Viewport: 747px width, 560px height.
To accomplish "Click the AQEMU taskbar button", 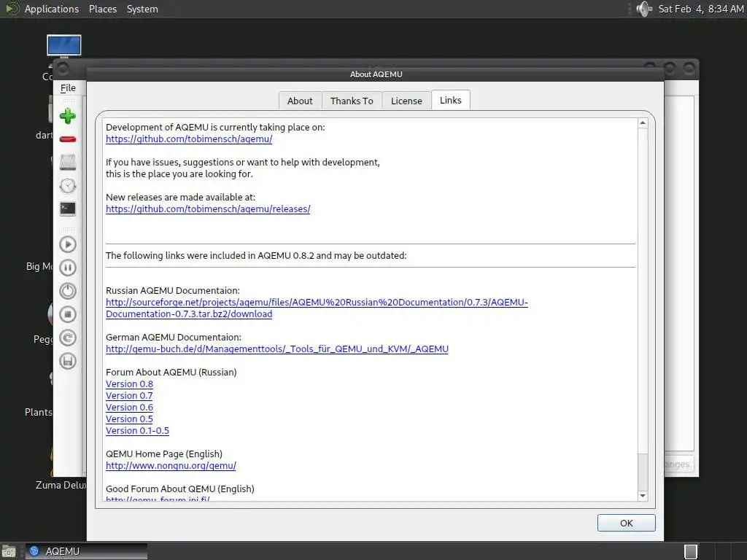I will (86, 551).
